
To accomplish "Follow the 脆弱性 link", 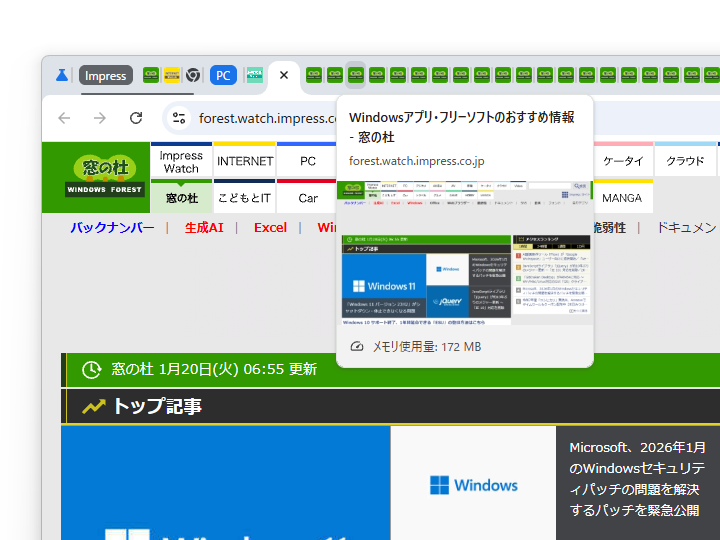I will pos(610,227).
